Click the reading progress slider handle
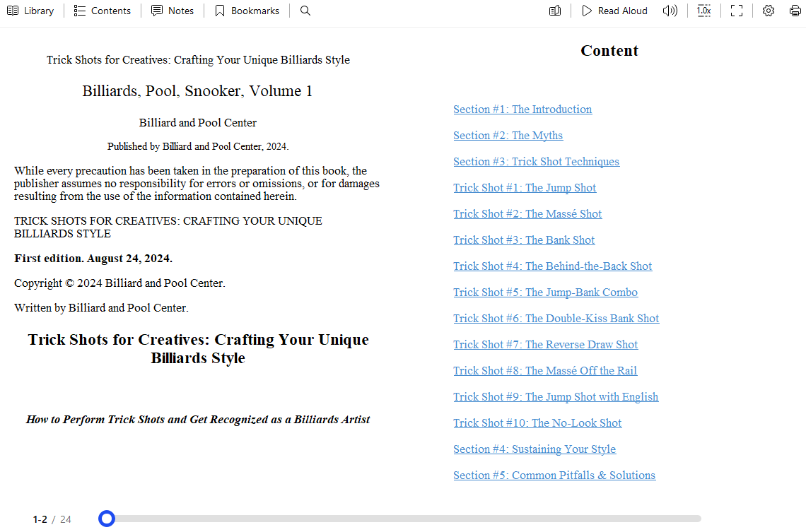Viewport: 806px width, 532px height. [107, 519]
